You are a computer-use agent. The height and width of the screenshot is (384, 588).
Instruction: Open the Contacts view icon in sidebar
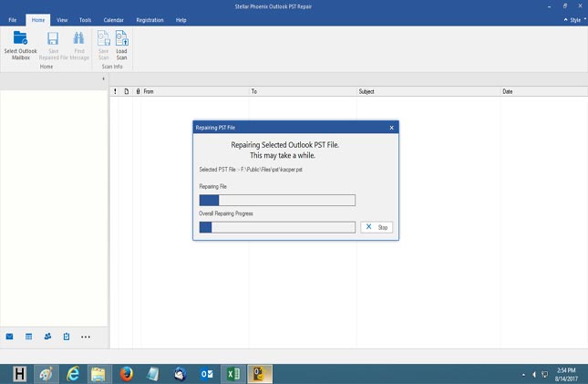point(47,337)
